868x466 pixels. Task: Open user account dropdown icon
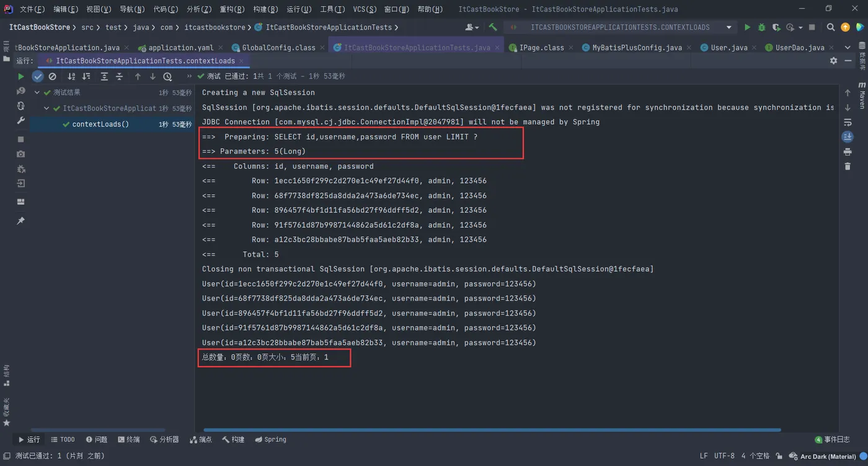[472, 27]
